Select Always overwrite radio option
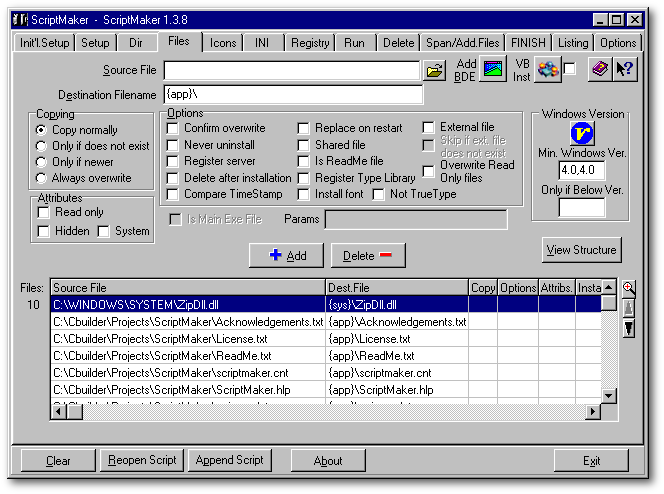 [x=41, y=178]
